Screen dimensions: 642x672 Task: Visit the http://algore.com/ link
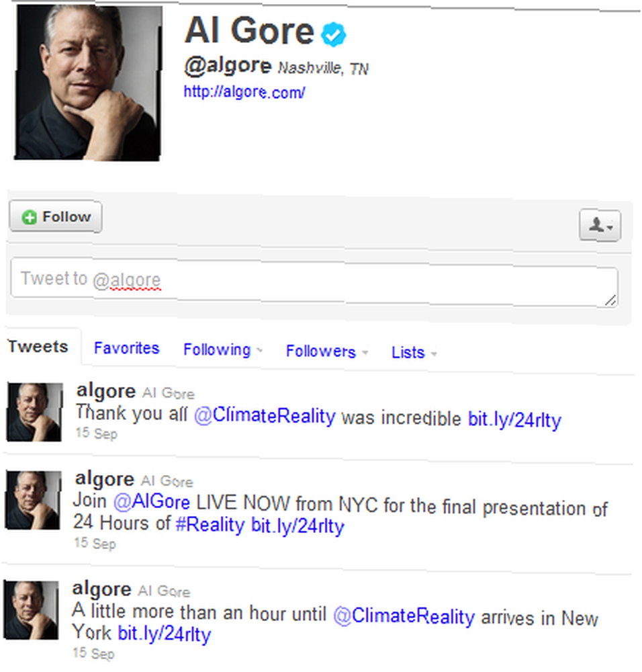244,91
